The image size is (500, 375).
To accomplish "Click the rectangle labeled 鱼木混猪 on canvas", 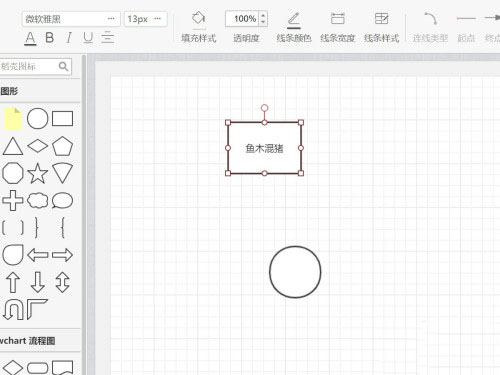I will 264,148.
